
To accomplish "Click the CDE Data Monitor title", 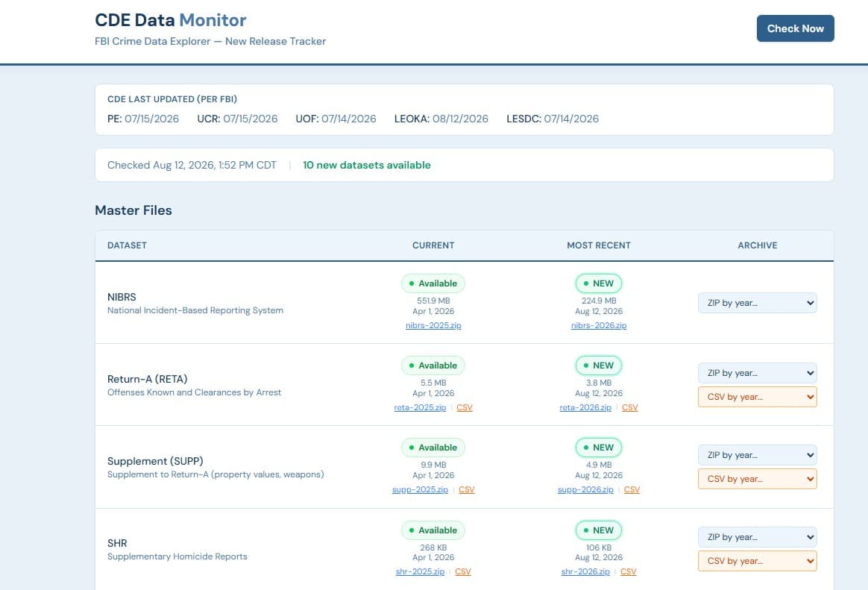I will (x=171, y=20).
